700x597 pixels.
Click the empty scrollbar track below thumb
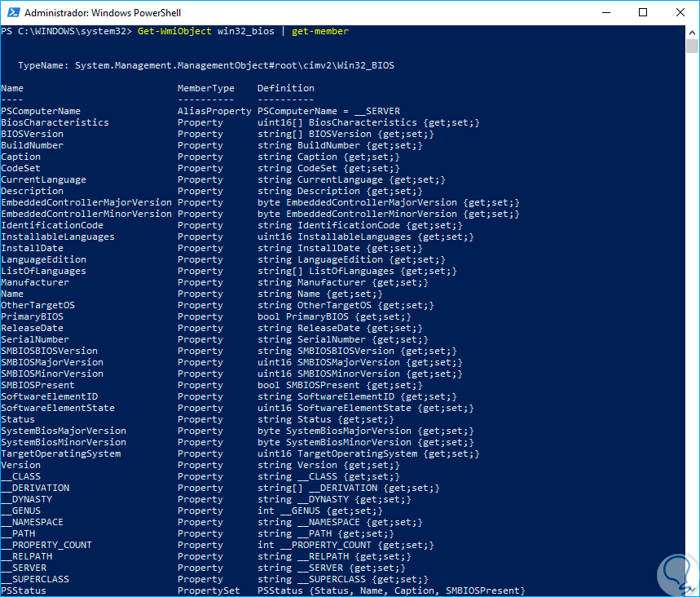tap(693, 326)
